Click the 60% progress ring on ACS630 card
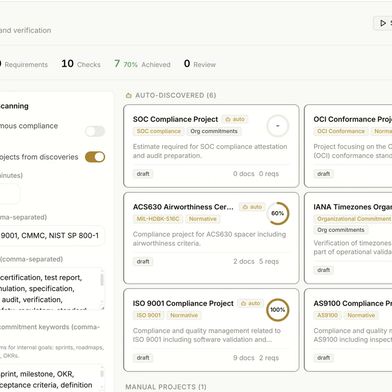Image resolution: width=392 pixels, height=392 pixels. pos(277,213)
